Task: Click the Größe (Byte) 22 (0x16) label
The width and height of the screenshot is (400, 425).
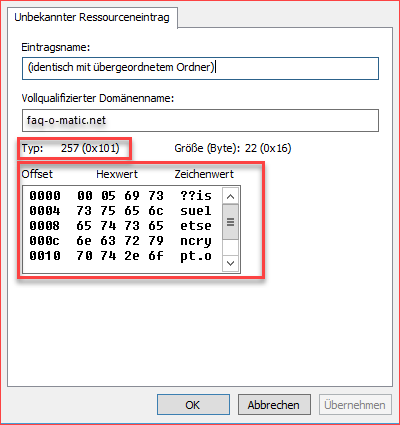Action: [233, 148]
